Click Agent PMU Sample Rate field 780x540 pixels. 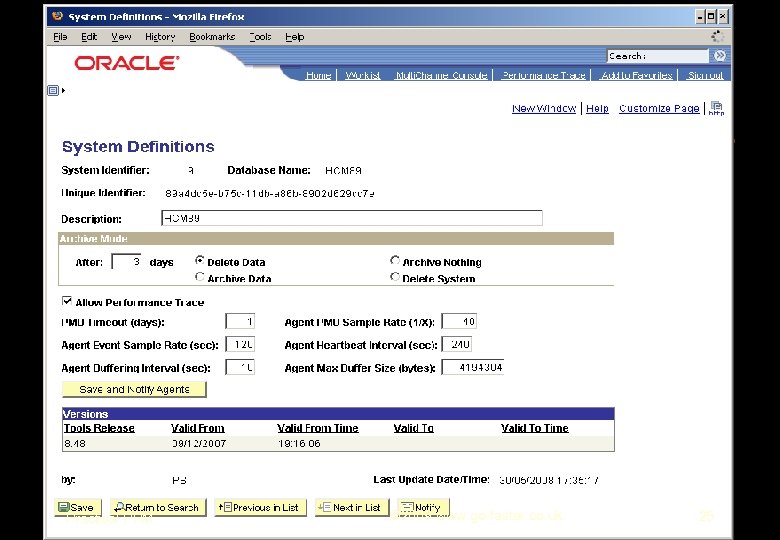click(x=459, y=321)
